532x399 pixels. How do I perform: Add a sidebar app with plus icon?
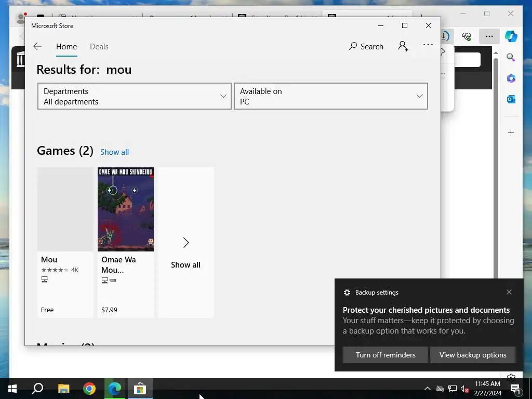(x=511, y=132)
